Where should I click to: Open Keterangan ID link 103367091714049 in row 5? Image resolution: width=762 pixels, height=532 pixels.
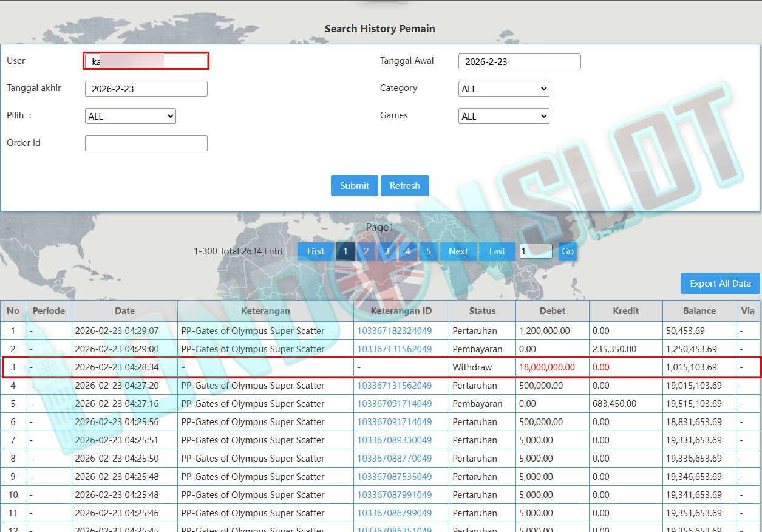click(394, 404)
